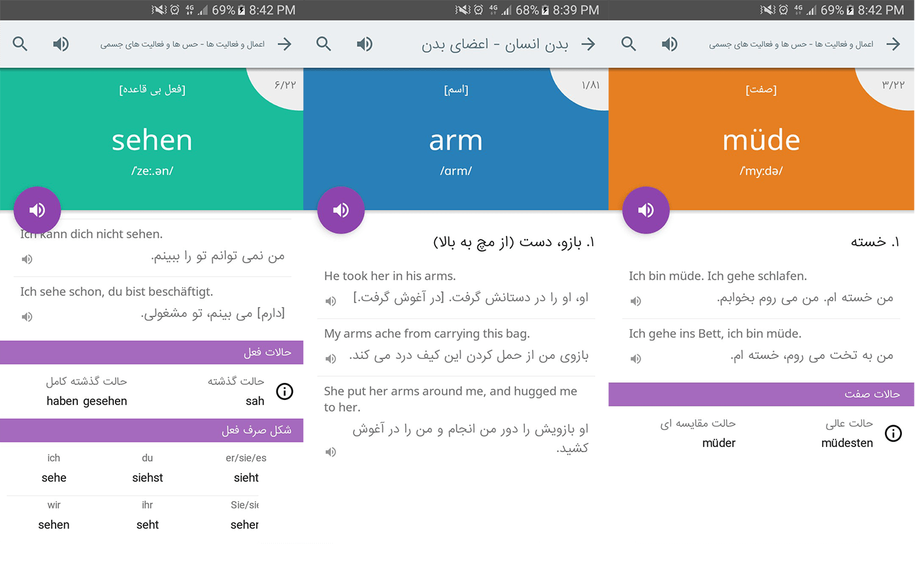Viewport: 915px width, 588px height.
Task: Go back using arrow on arm screen
Action: (x=588, y=44)
